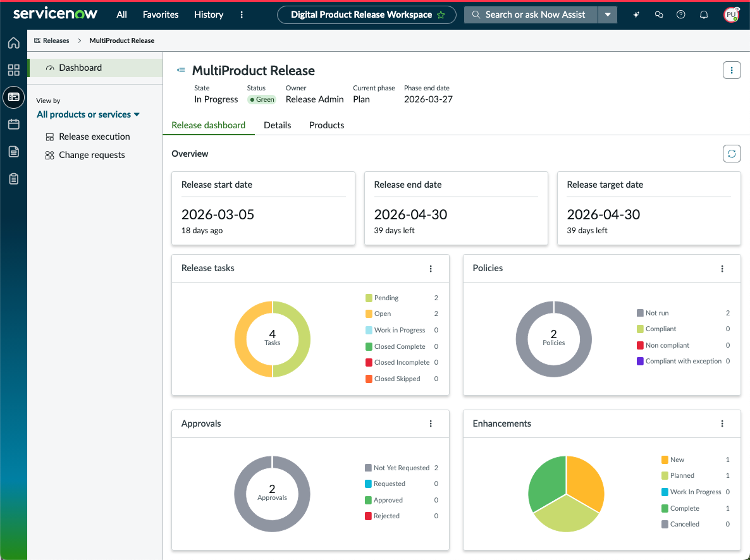
Task: Select Change requests in side panel
Action: coord(91,155)
